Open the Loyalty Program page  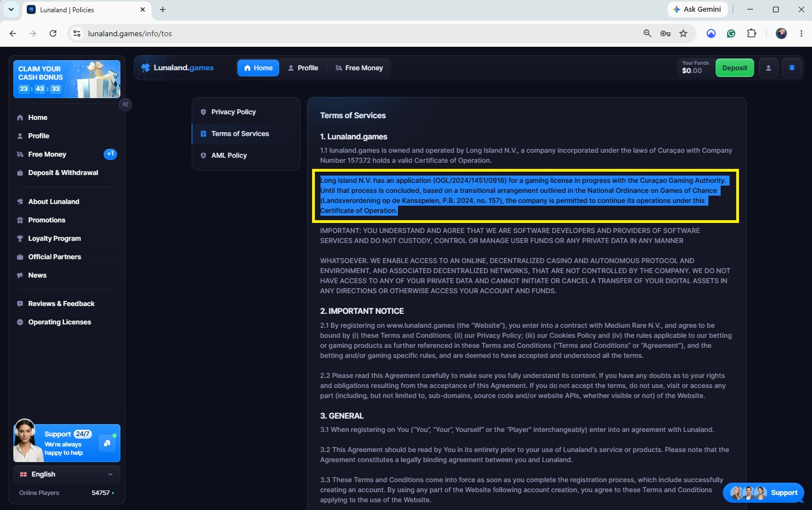pos(55,239)
